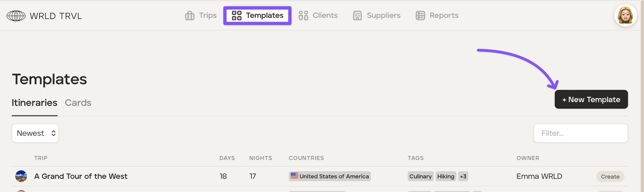Click the Templates grid icon
Image resolution: width=644 pixels, height=192 pixels.
236,16
